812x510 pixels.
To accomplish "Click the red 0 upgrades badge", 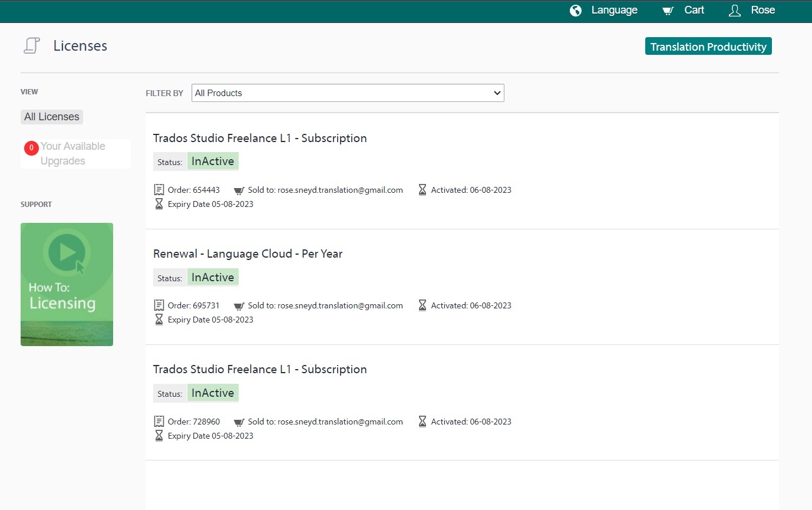I will 31,148.
